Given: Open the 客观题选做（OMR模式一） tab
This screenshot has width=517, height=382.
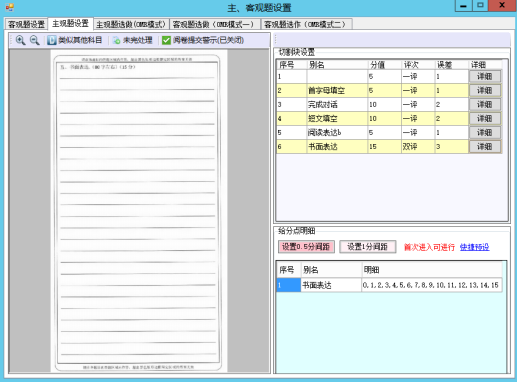Looking at the screenshot, I should tap(214, 24).
